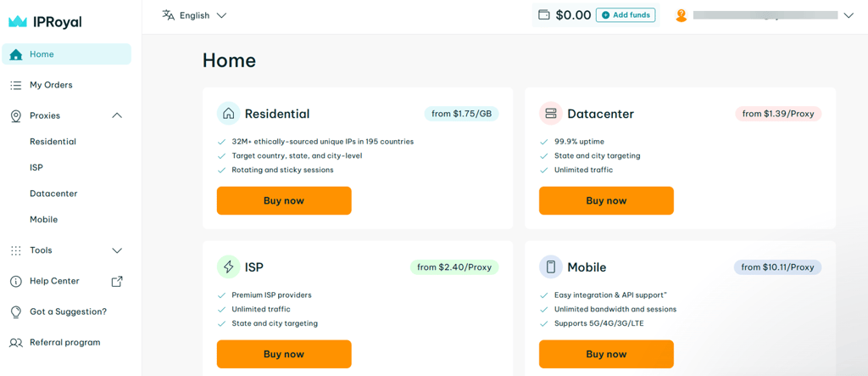Image resolution: width=868 pixels, height=376 pixels.
Task: Click the from $2.40/Proxy price badge
Action: pyautogui.click(x=454, y=267)
